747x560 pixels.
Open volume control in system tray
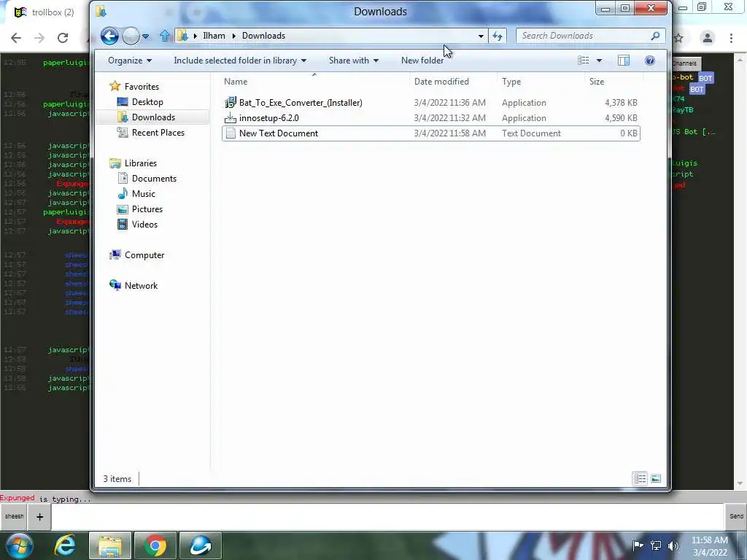click(x=673, y=545)
